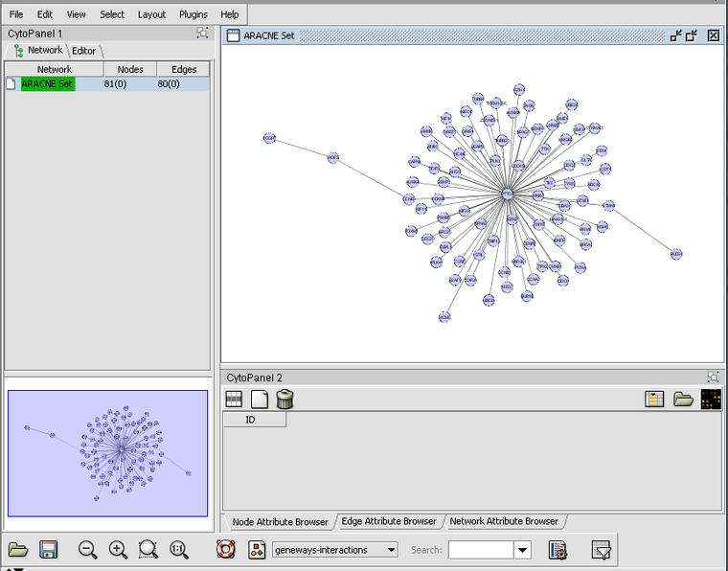728x571 pixels.
Task: Zoom in with the plus magnifier
Action: pyautogui.click(x=118, y=550)
